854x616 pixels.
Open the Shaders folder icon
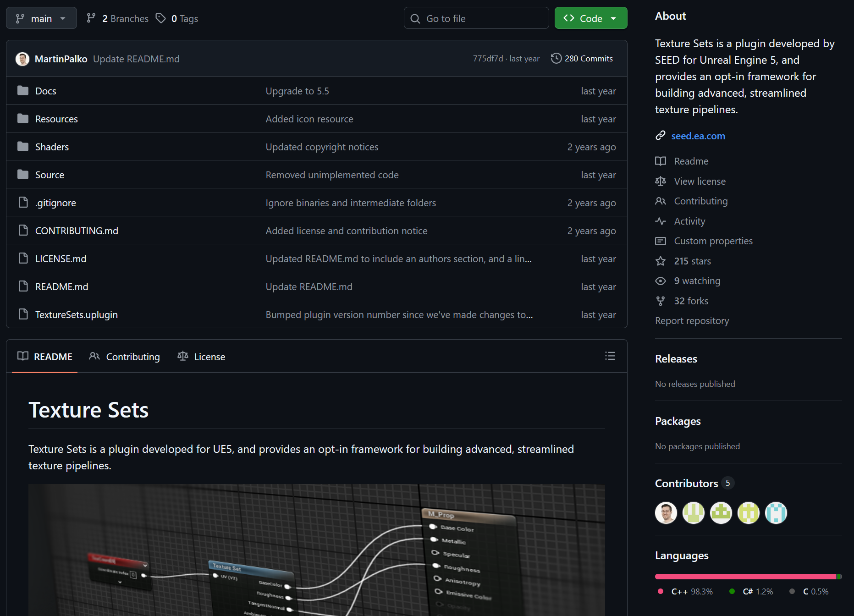(x=23, y=147)
